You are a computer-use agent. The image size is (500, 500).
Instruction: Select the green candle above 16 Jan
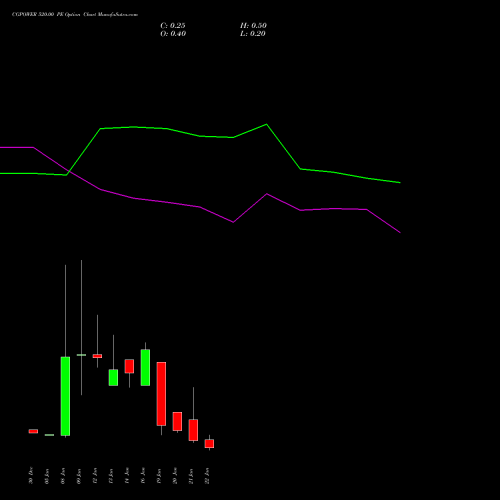tap(145, 367)
